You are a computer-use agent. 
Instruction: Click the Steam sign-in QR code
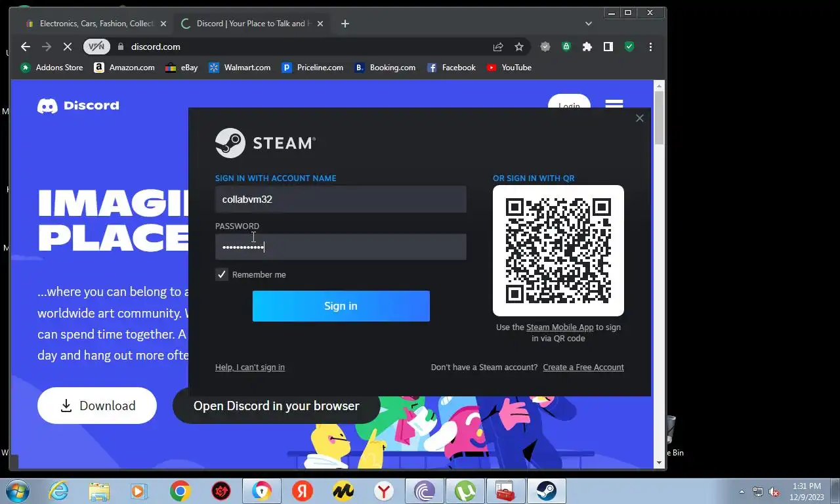click(558, 251)
